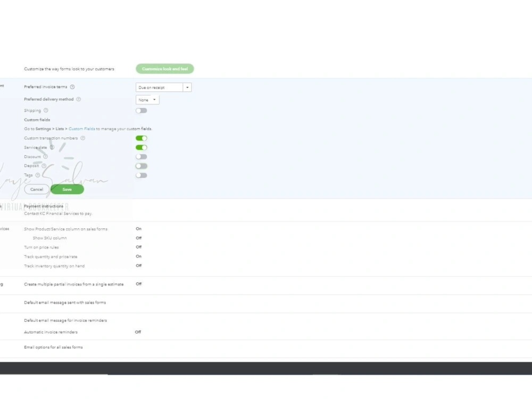
Task: Enable the Discount toggle
Action: (141, 157)
